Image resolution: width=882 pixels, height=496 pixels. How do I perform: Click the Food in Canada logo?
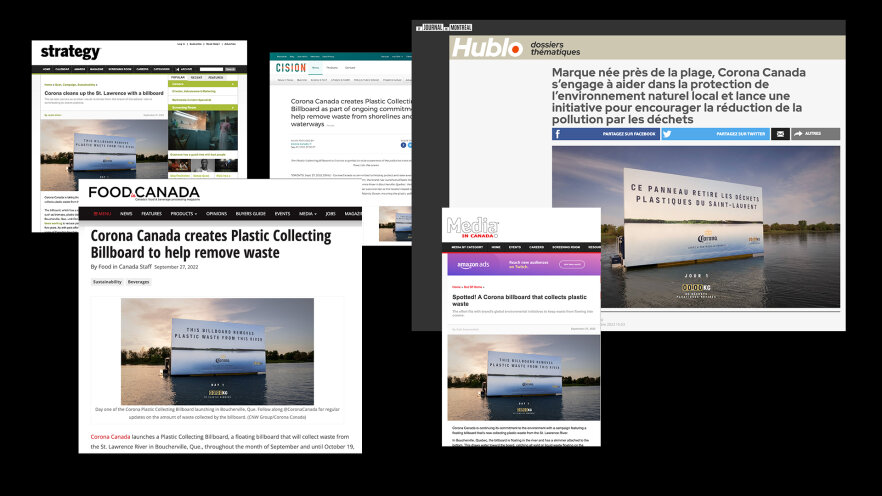pos(144,193)
